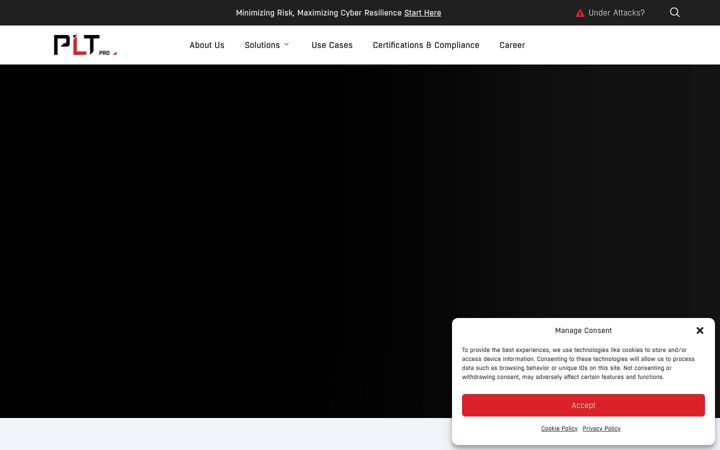Screen dimensions: 720x450
Task: Click the "Minimizing Risk, Maximizing Cyber Resilience" text
Action: click(x=319, y=13)
